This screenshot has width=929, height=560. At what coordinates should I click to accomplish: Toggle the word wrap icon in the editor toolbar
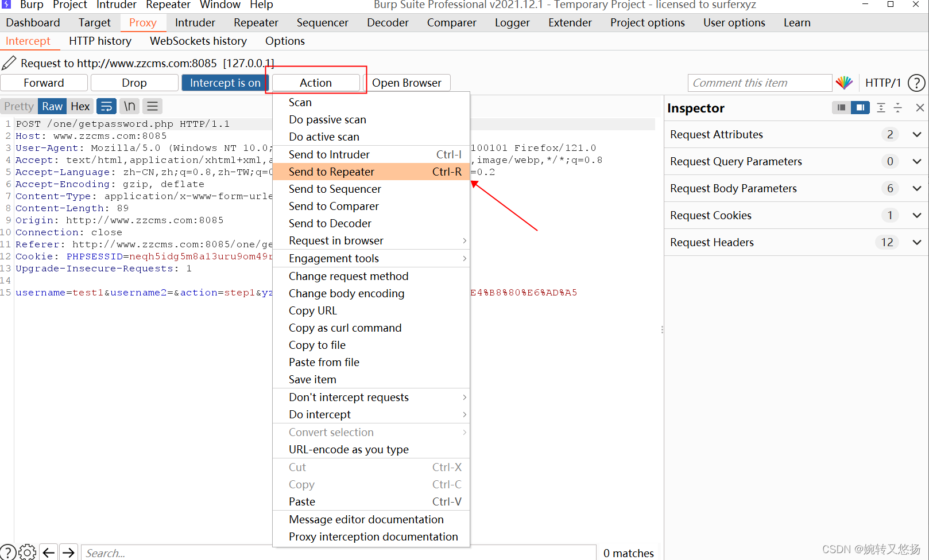106,106
